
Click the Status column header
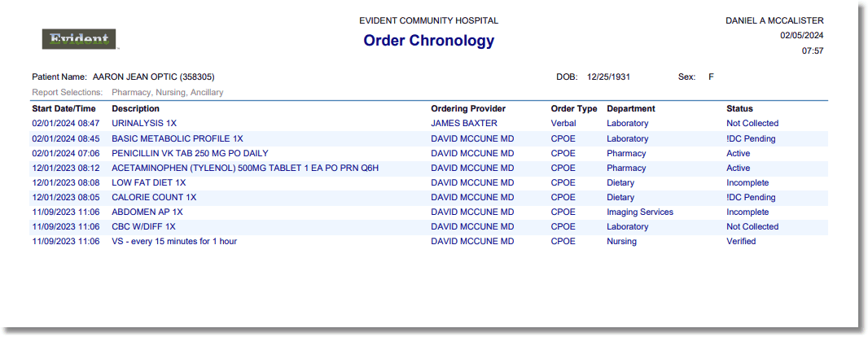739,108
